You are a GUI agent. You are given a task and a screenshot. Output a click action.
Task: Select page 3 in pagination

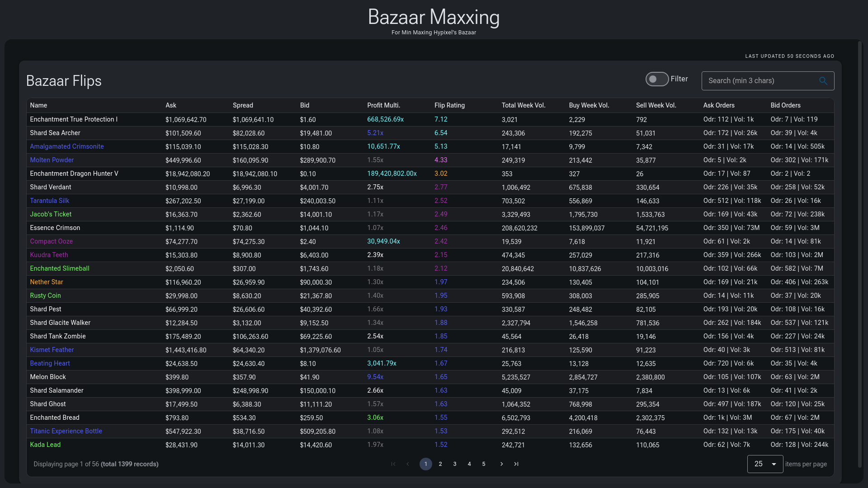(455, 464)
